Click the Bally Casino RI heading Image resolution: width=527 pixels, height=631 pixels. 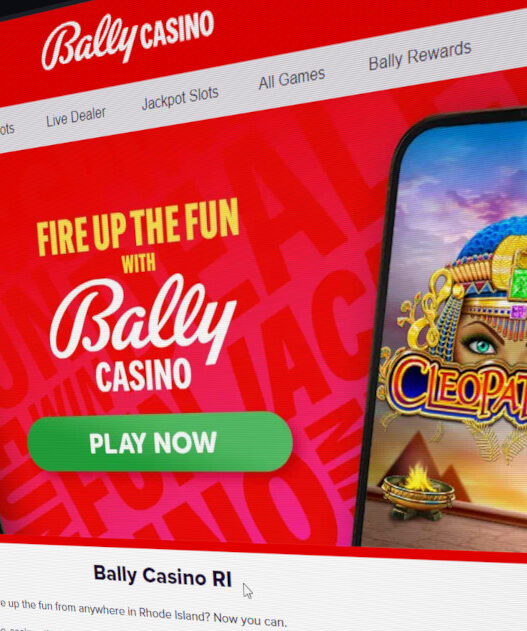(x=163, y=576)
